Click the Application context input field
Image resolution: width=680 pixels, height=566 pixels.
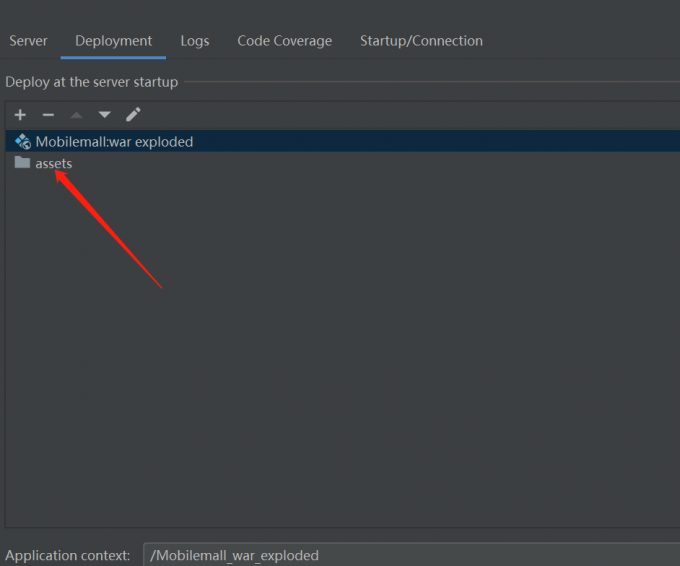(412, 555)
